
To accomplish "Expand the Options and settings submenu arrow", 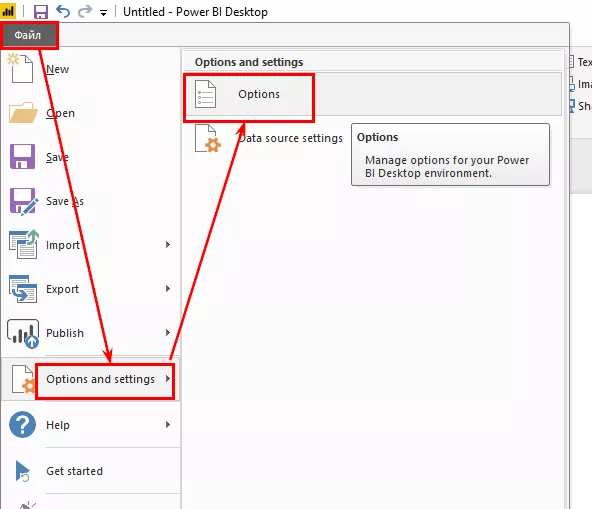I will tap(168, 378).
